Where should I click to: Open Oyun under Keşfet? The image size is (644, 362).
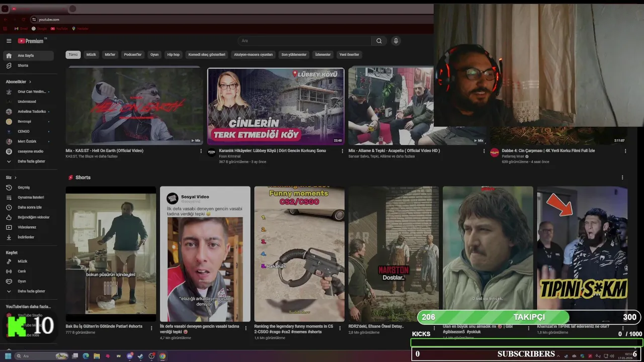tap(28, 281)
